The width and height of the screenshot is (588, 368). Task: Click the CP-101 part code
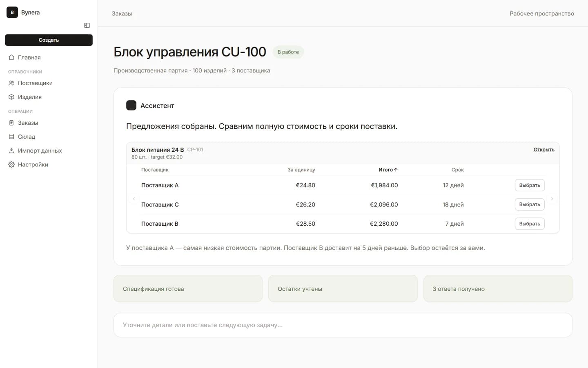tap(195, 150)
